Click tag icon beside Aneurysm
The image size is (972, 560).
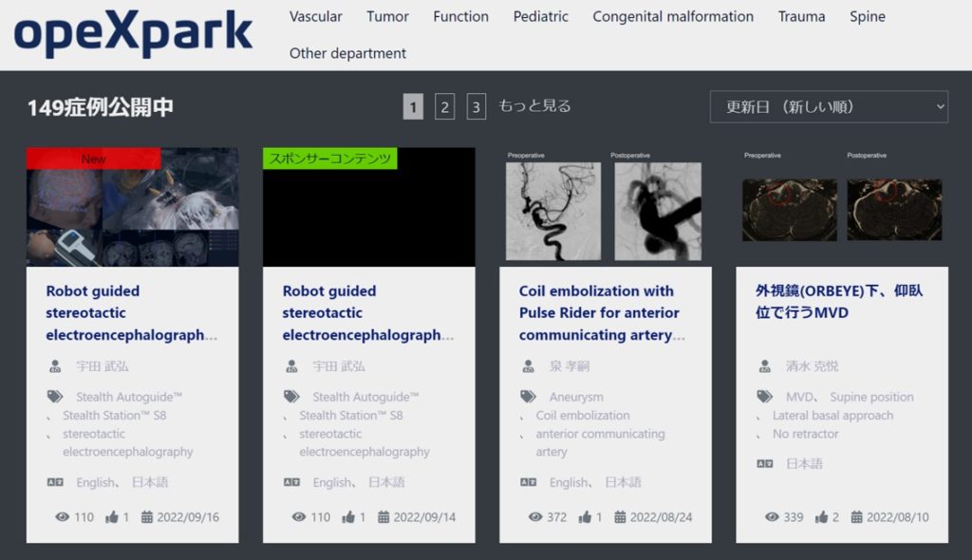[x=528, y=397]
